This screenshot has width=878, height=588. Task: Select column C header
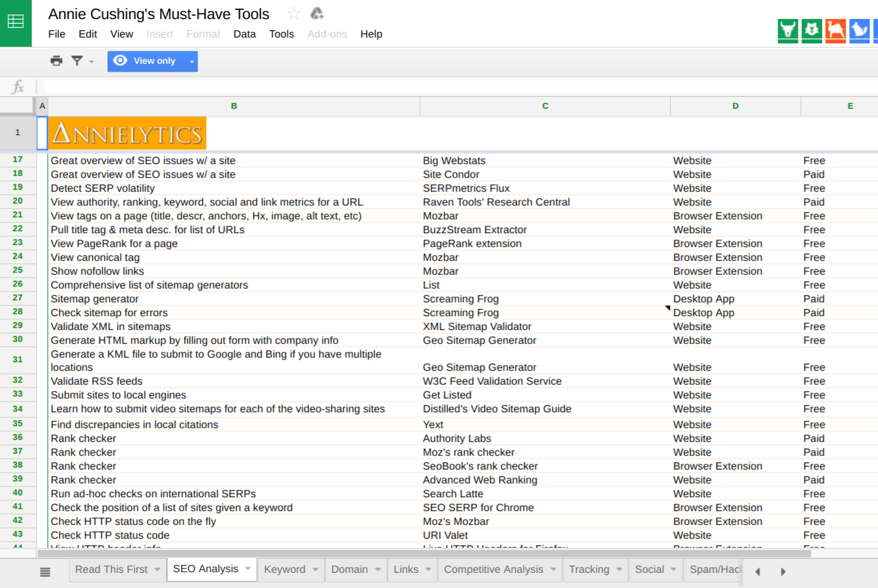[x=545, y=106]
